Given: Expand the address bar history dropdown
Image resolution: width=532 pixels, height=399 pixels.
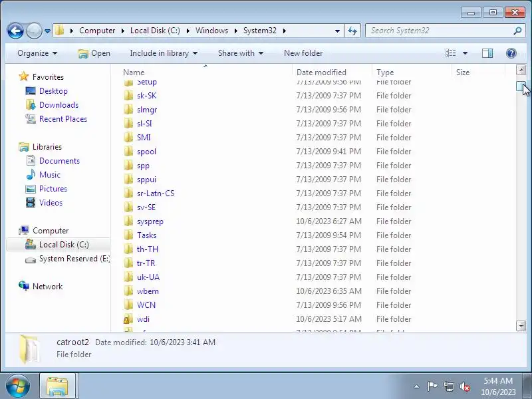Looking at the screenshot, I should (337, 31).
